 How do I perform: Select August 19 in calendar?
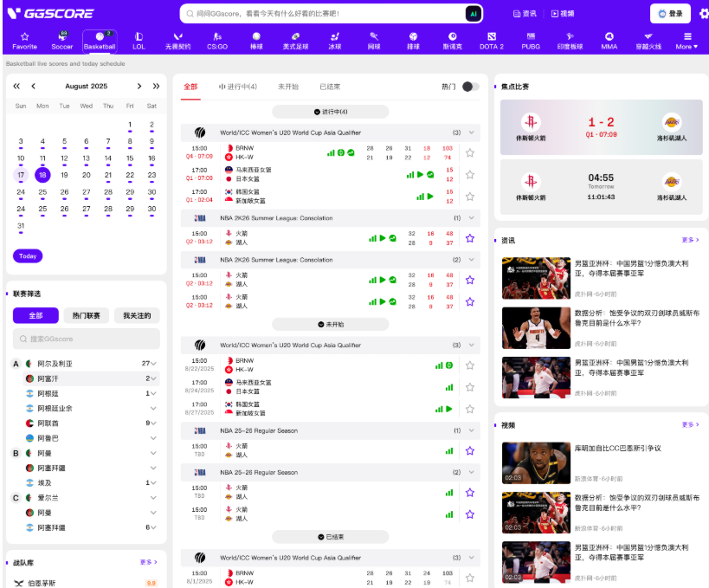(x=64, y=175)
